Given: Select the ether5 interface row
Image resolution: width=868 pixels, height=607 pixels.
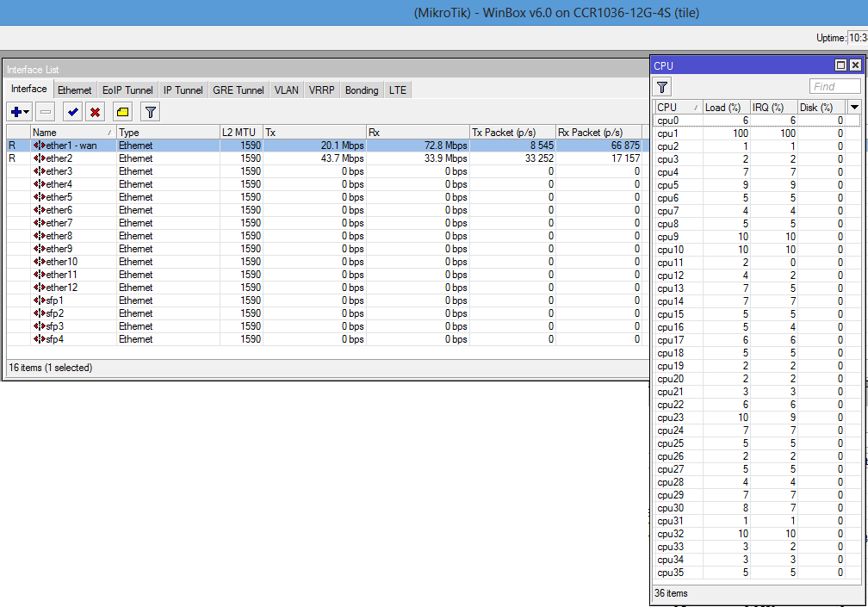Looking at the screenshot, I should (x=326, y=197).
